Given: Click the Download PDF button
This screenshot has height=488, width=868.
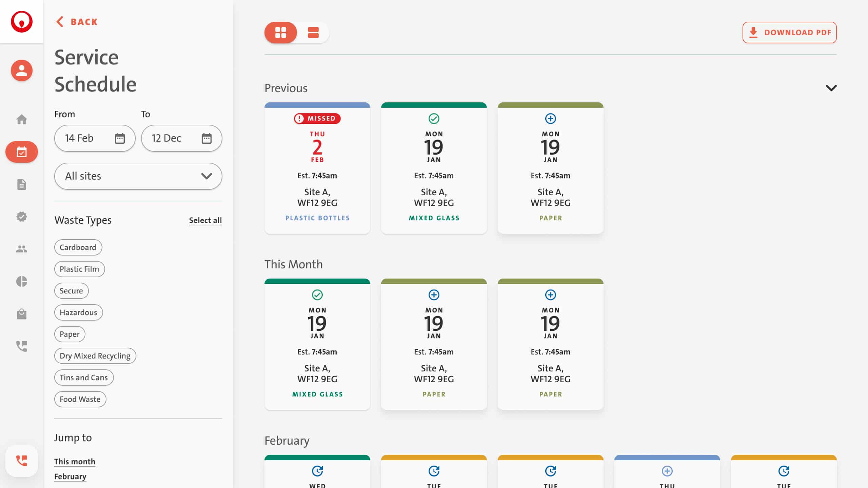Looking at the screenshot, I should pyautogui.click(x=789, y=33).
